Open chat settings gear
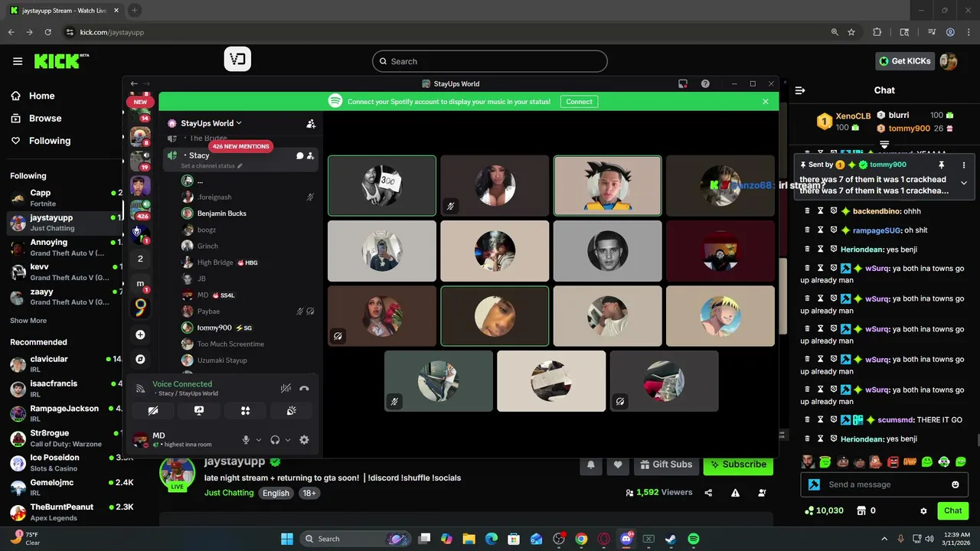Viewport: 980px width, 551px height. tap(923, 510)
